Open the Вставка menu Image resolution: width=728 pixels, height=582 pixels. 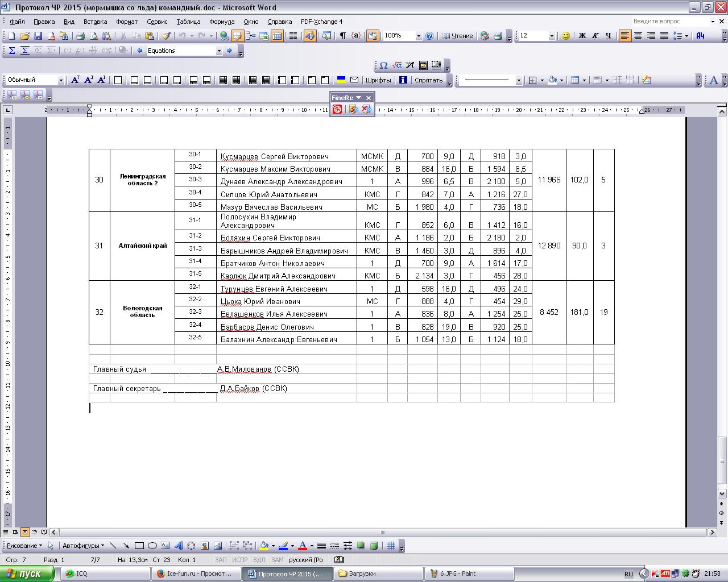coord(95,22)
